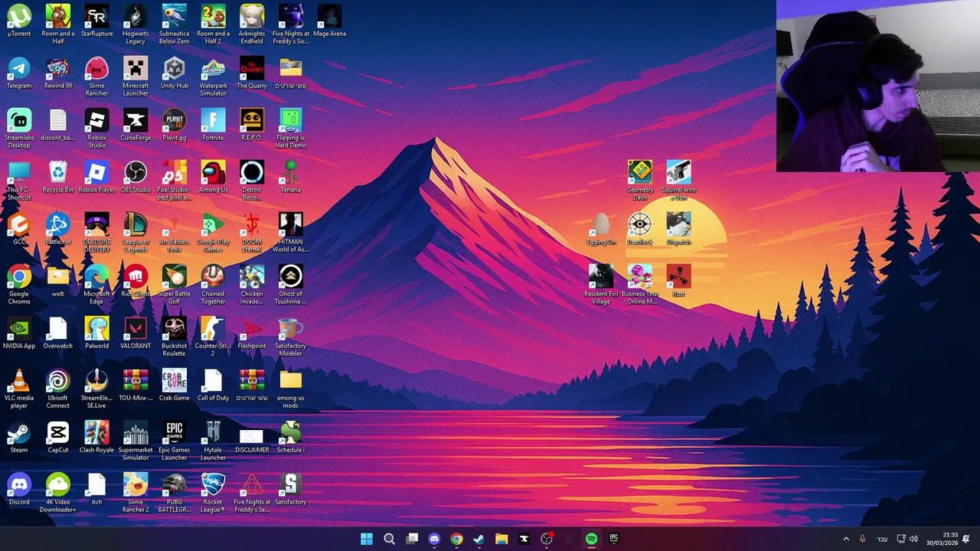
Task: Open the Microsoft Edge desktop icon
Action: coord(96,285)
